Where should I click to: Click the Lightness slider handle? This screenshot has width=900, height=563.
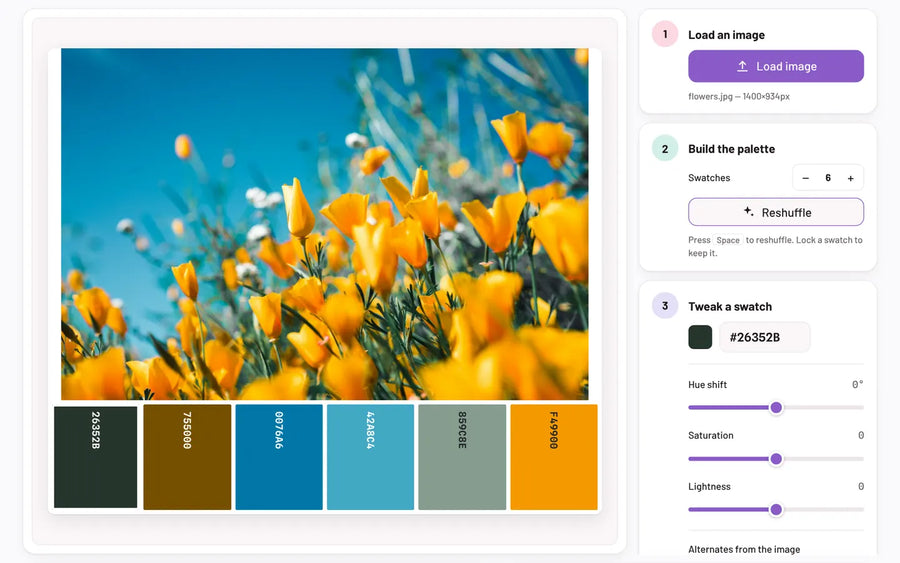coord(776,509)
